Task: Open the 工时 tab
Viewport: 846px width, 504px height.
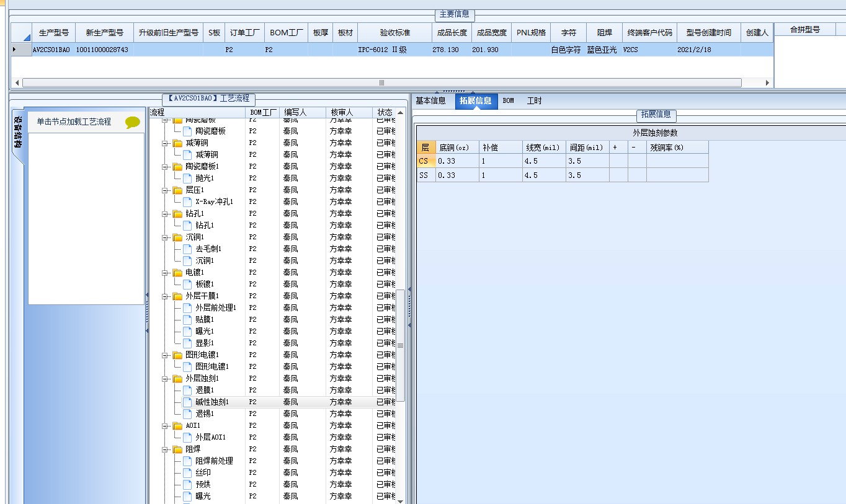Action: (x=534, y=100)
